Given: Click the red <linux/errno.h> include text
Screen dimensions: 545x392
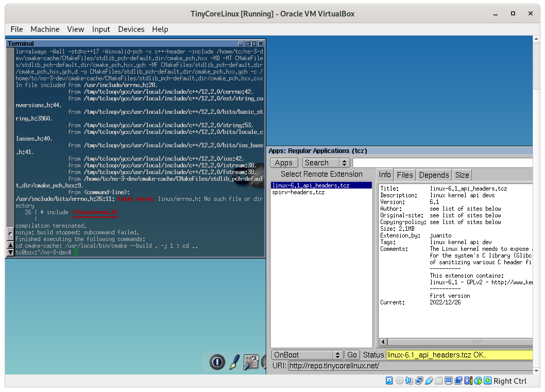Looking at the screenshot, I should (95, 212).
